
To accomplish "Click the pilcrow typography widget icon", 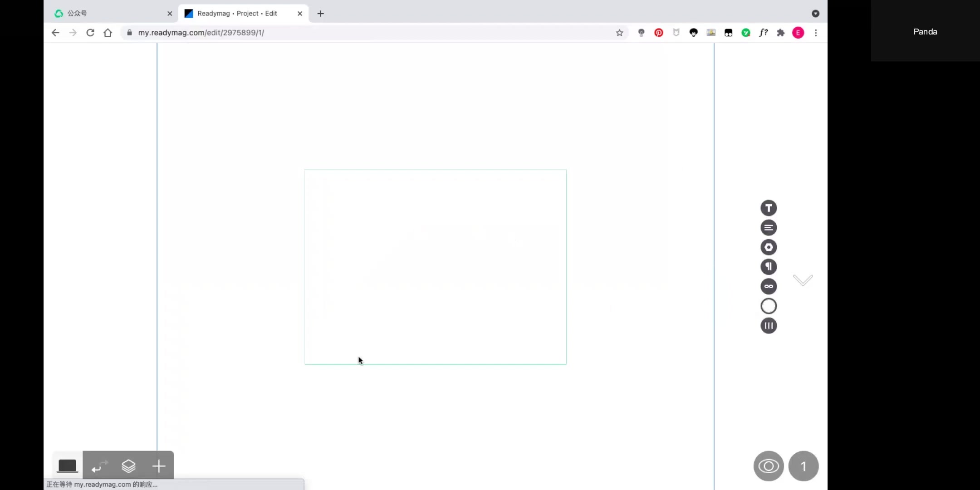I will click(769, 267).
